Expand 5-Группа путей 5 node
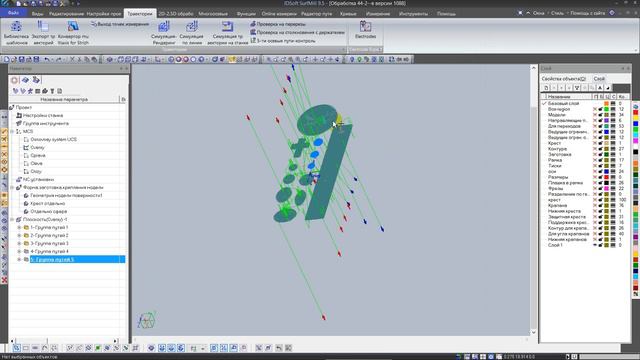Viewport: 640px width, 360px height. point(19,260)
